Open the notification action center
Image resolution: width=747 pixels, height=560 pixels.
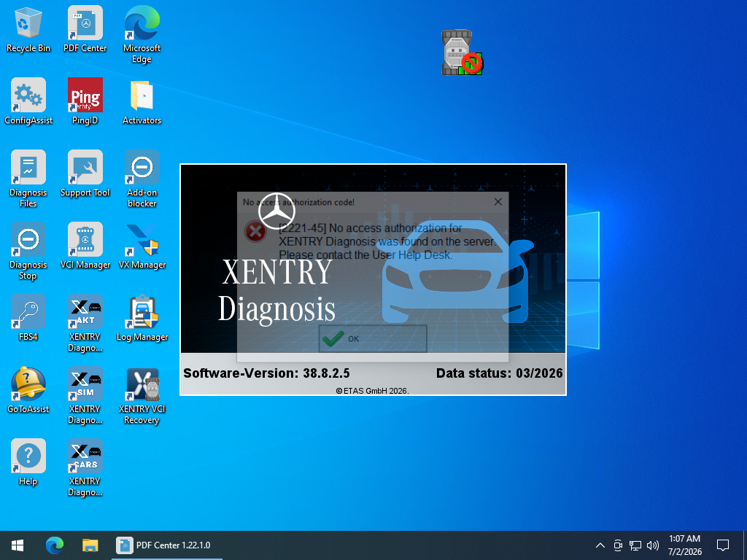point(723,545)
